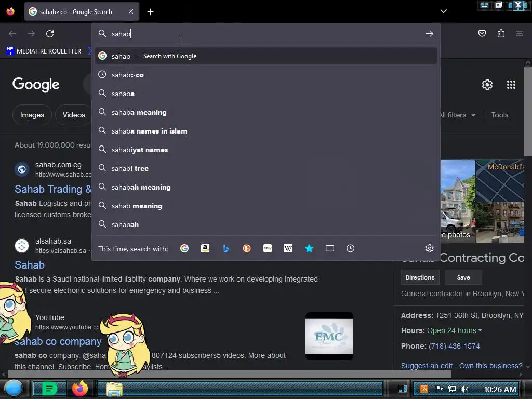This screenshot has width=532, height=399.
Task: Click 'Own this business?' link
Action: (x=490, y=366)
